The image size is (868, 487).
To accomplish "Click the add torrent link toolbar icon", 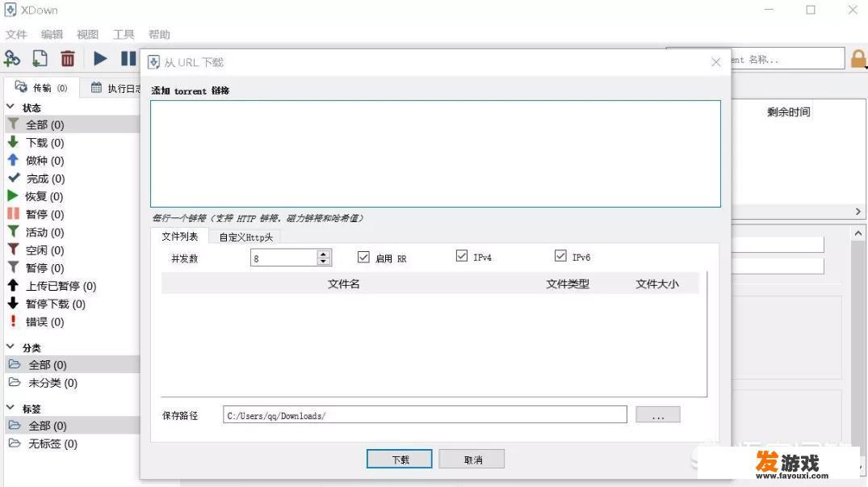I will [x=12, y=58].
